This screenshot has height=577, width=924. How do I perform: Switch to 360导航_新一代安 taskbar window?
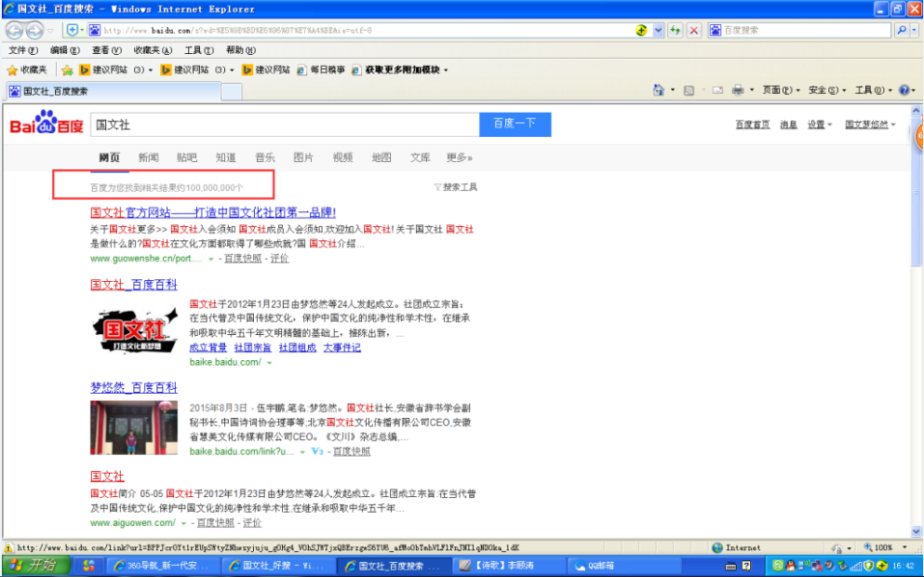163,566
